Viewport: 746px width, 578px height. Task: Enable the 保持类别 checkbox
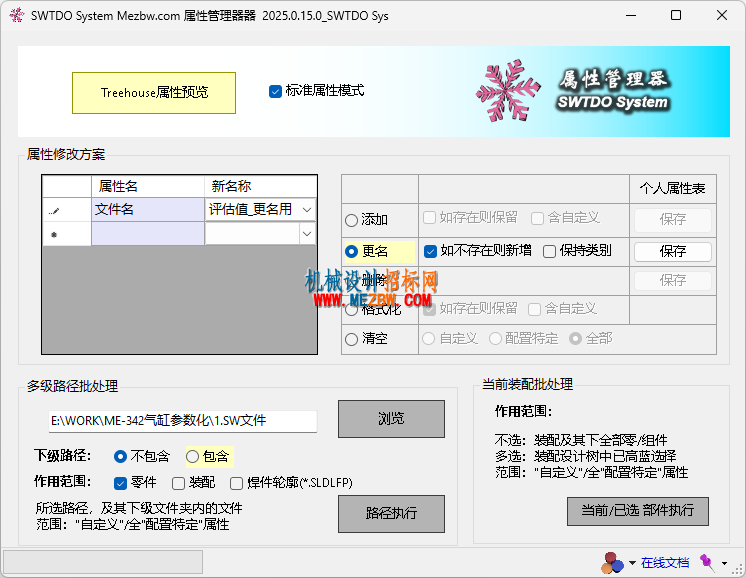point(549,251)
